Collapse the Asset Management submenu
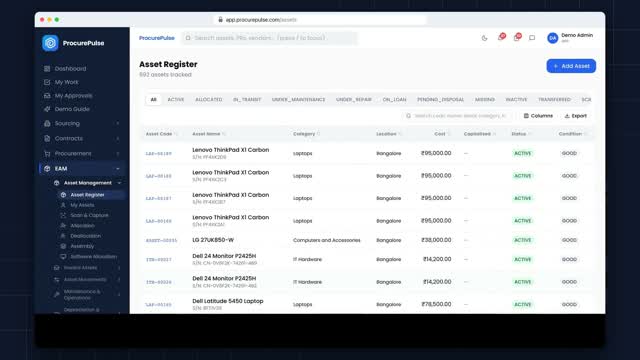 pyautogui.click(x=119, y=183)
